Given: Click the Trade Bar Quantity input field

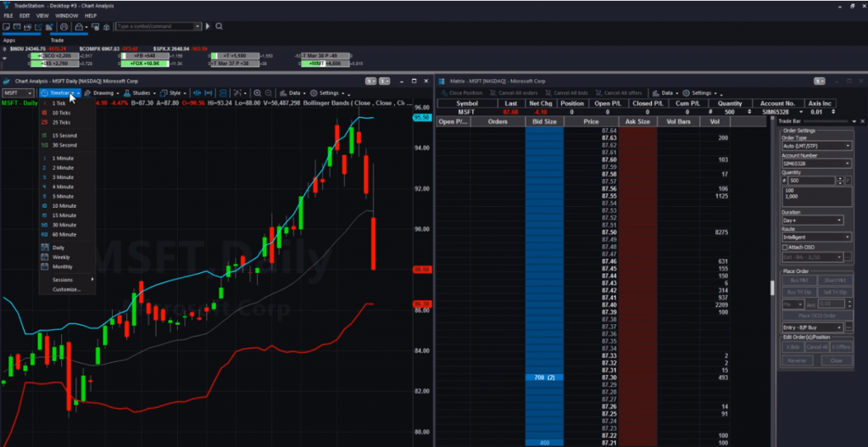Looking at the screenshot, I should point(810,181).
